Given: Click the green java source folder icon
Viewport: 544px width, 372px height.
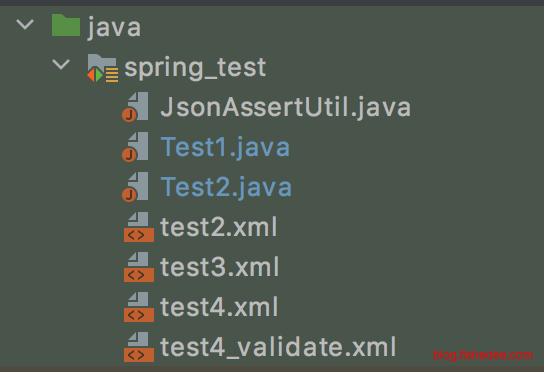Looking at the screenshot, I should coord(66,25).
